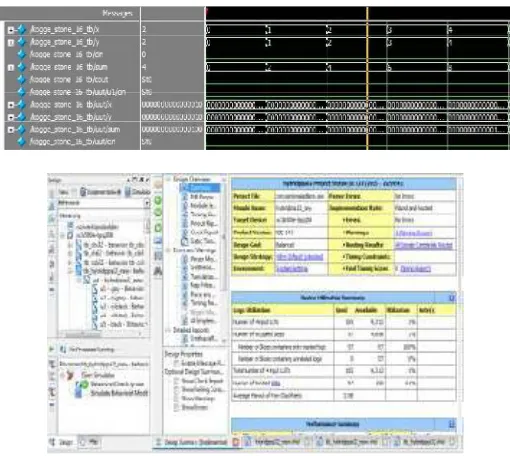This screenshot has width=510, height=456.
Task: Open the Routing Results link
Action: click(x=423, y=245)
